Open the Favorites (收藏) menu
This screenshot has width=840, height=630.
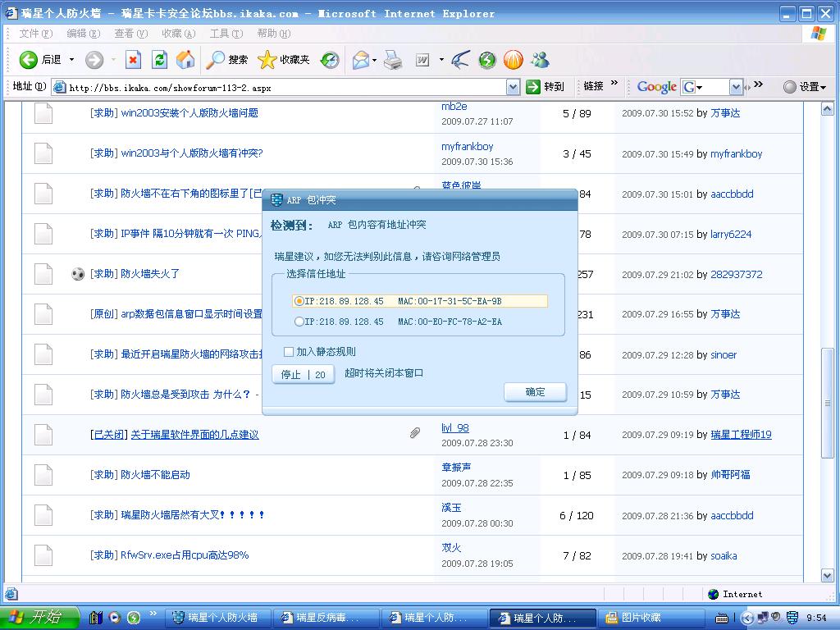point(178,33)
